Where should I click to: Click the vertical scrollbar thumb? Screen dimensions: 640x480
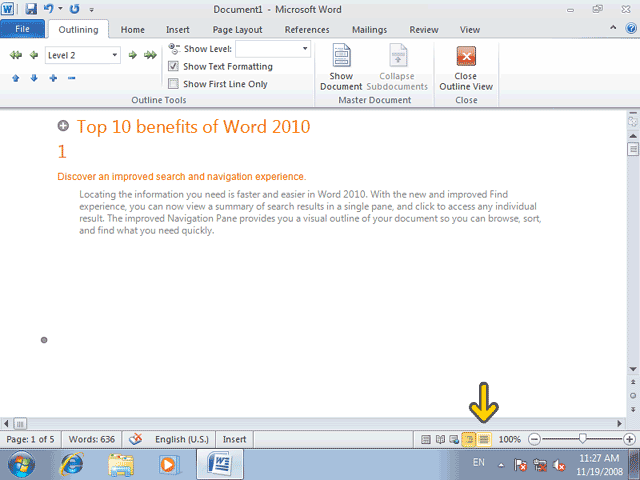pyautogui.click(x=633, y=149)
